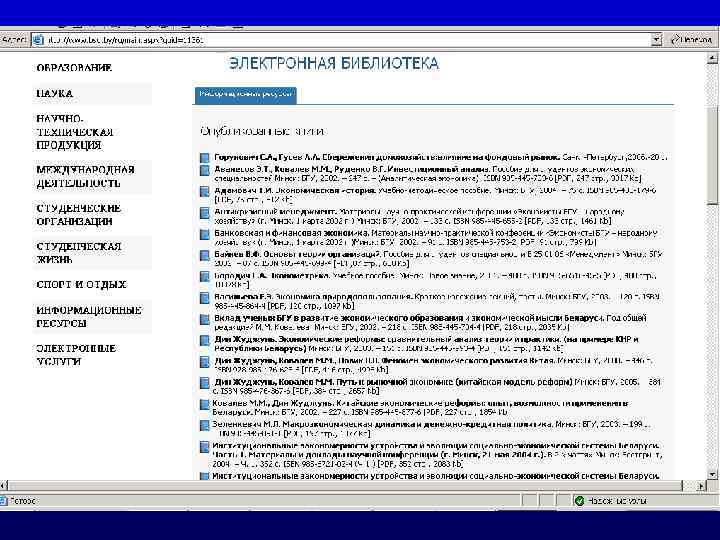The height and width of the screenshot is (540, 720).
Task: Click the page icon in address bar
Action: [38, 40]
